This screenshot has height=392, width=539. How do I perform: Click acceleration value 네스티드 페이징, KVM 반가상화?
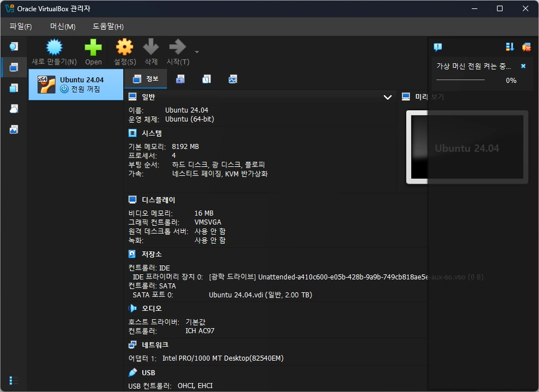pos(220,174)
